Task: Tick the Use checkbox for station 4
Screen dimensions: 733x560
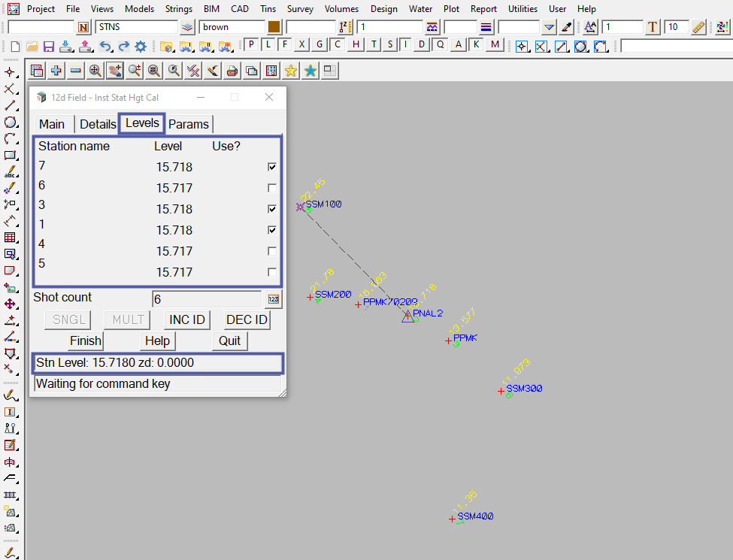Action: [x=272, y=251]
